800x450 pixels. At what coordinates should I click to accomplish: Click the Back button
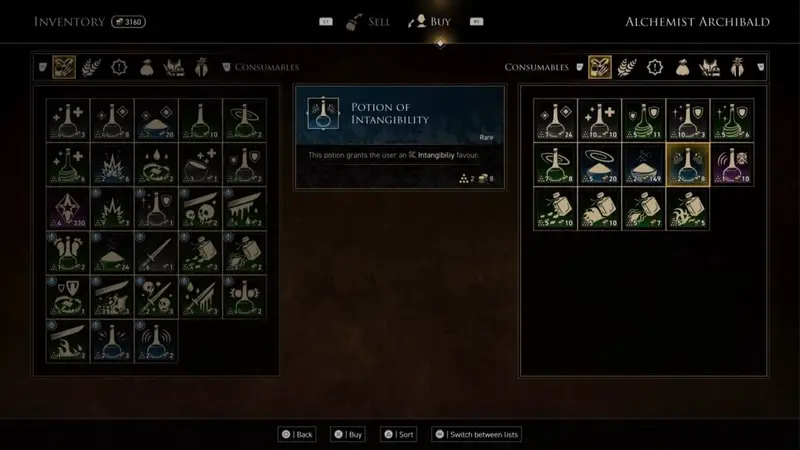pos(297,434)
